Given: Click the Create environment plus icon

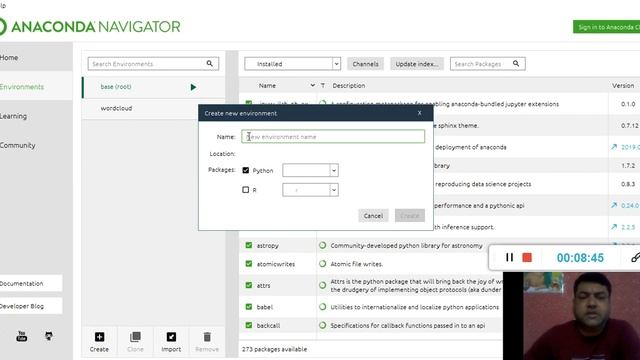Looking at the screenshot, I should tap(99, 337).
